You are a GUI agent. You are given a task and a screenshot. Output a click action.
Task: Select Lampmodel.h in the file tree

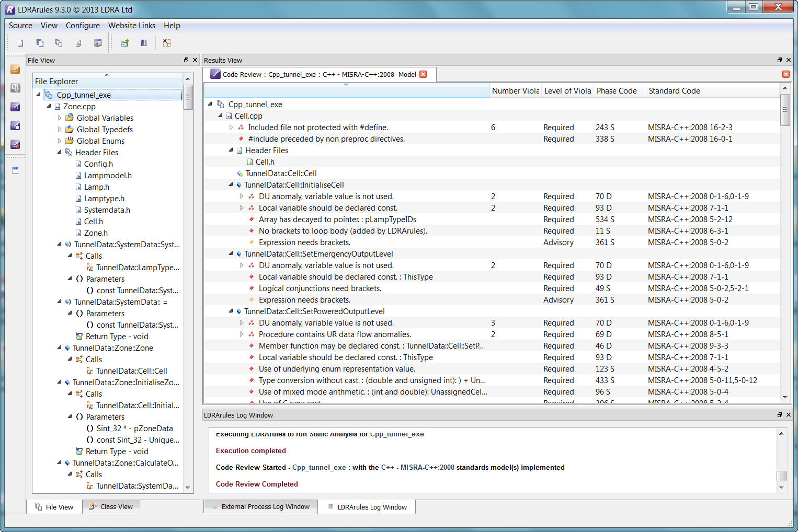(x=108, y=176)
